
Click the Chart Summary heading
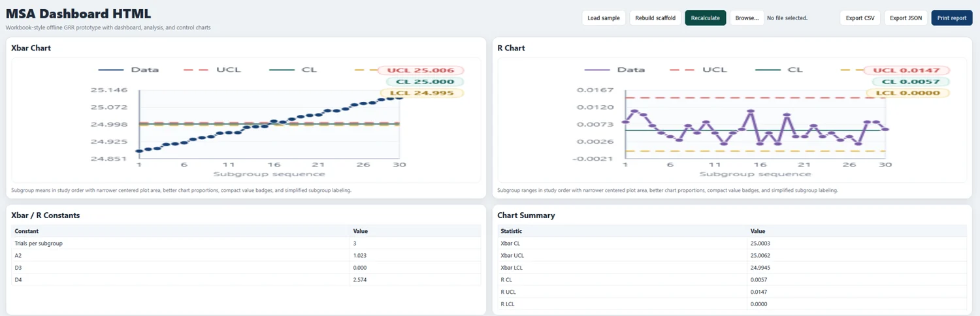pyautogui.click(x=526, y=215)
